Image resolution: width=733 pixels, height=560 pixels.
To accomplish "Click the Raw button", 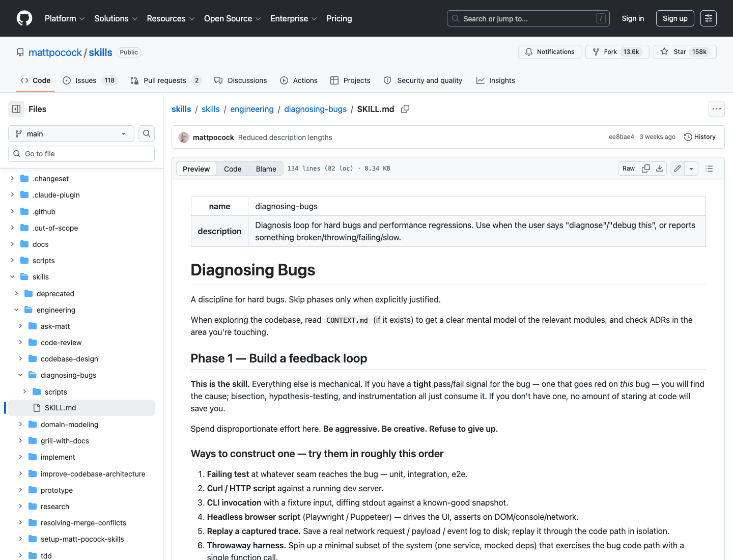I will (x=629, y=169).
